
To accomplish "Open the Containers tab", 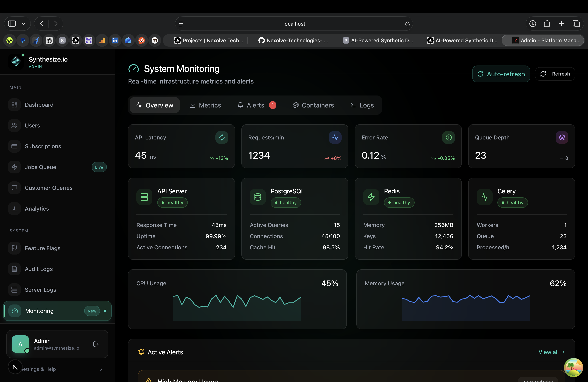I will click(x=313, y=105).
